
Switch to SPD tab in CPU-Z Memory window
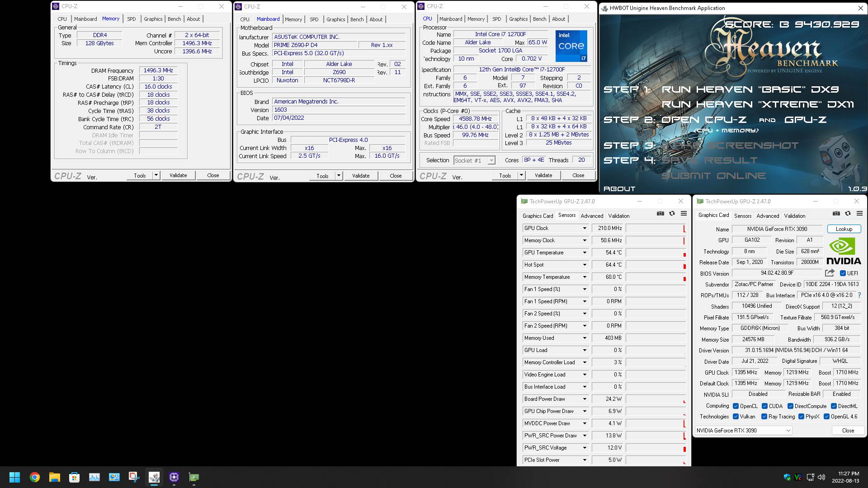132,19
